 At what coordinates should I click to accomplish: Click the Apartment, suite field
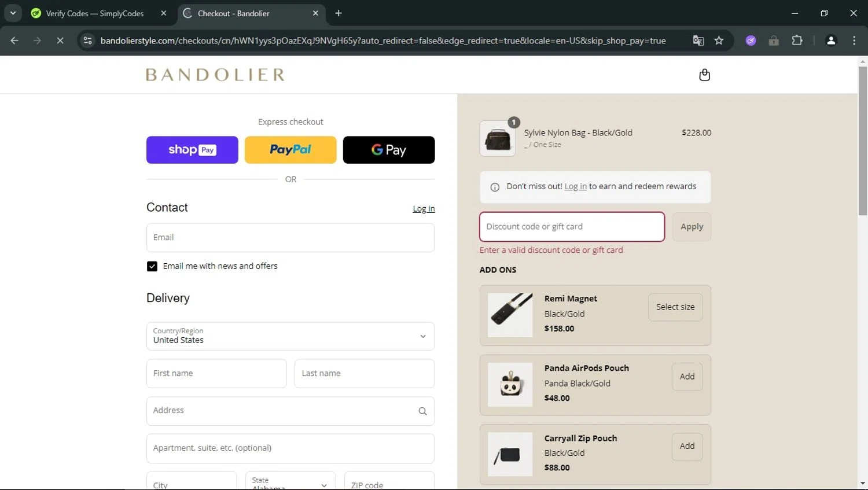[290, 448]
